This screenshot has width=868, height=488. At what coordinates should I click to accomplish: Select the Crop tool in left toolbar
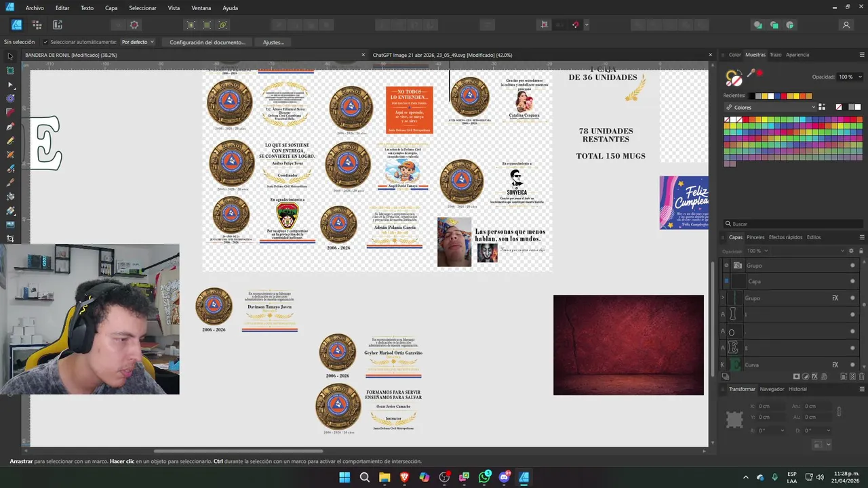[10, 239]
